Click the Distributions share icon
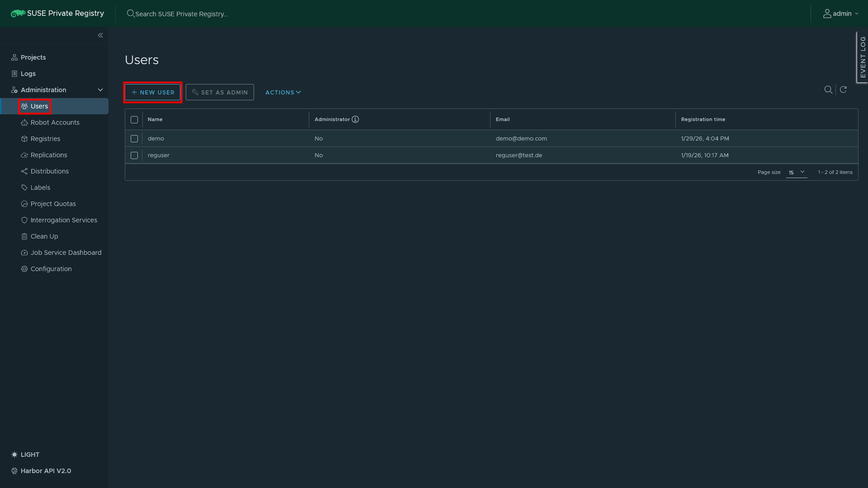 (24, 171)
